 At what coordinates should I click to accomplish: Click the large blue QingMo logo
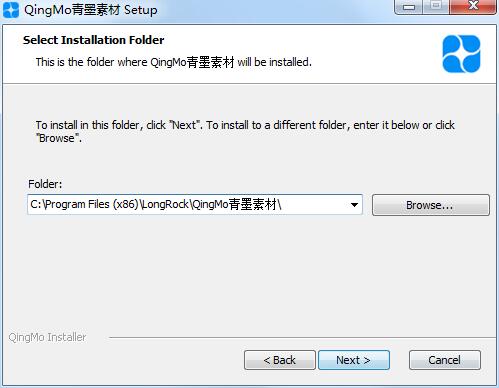click(461, 54)
